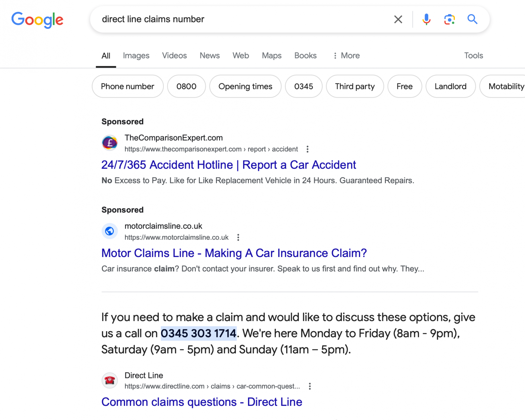Click the www.motorclaimsline.co.uk URL text
The height and width of the screenshot is (420, 525).
(177, 237)
